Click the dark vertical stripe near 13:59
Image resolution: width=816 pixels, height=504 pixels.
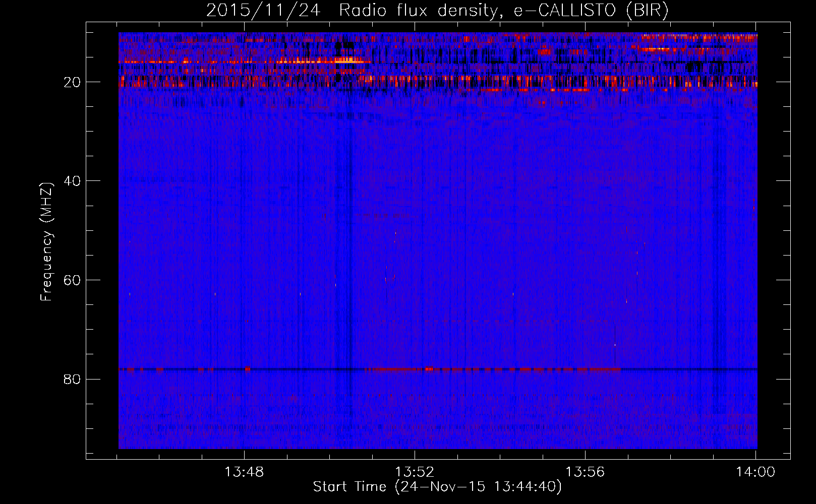coord(716,252)
